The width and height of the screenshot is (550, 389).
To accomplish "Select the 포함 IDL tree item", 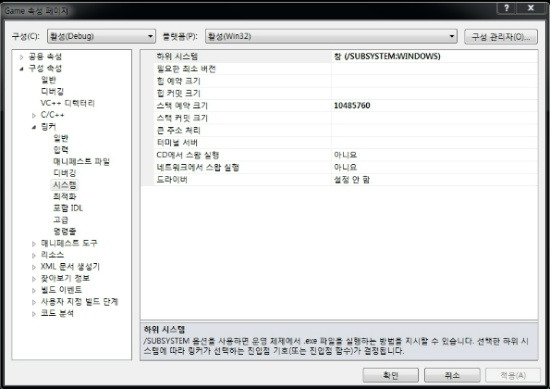I will coord(68,208).
